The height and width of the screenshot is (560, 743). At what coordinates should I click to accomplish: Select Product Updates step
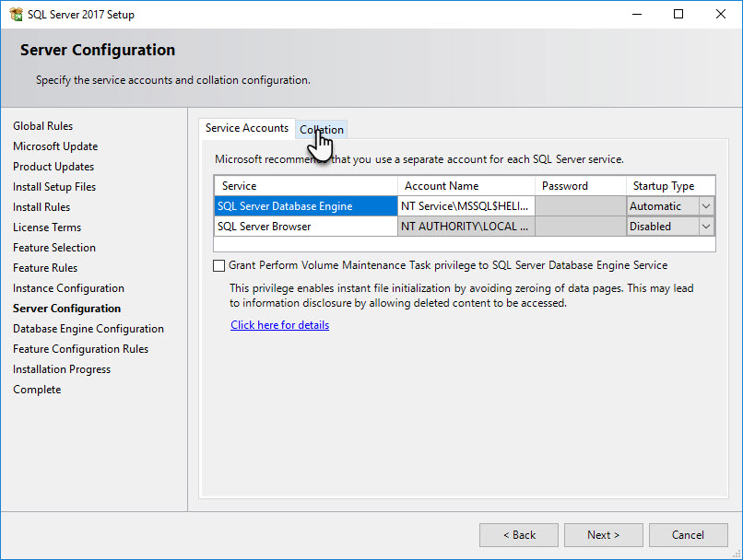53,167
